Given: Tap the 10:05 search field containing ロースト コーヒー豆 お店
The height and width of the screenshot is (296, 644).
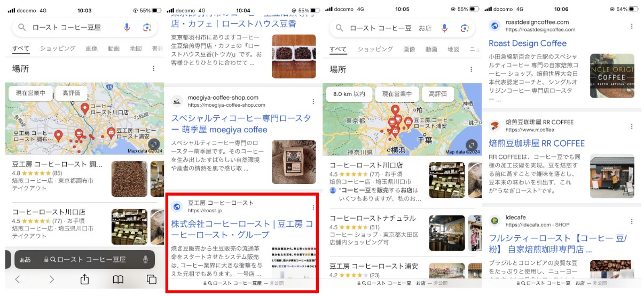Looking at the screenshot, I should [x=402, y=28].
